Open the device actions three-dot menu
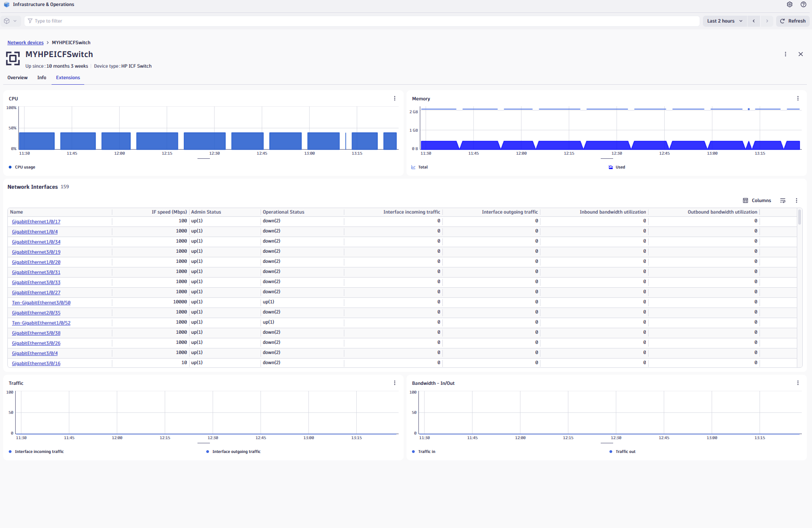Viewport: 812px width, 528px height. [785, 54]
